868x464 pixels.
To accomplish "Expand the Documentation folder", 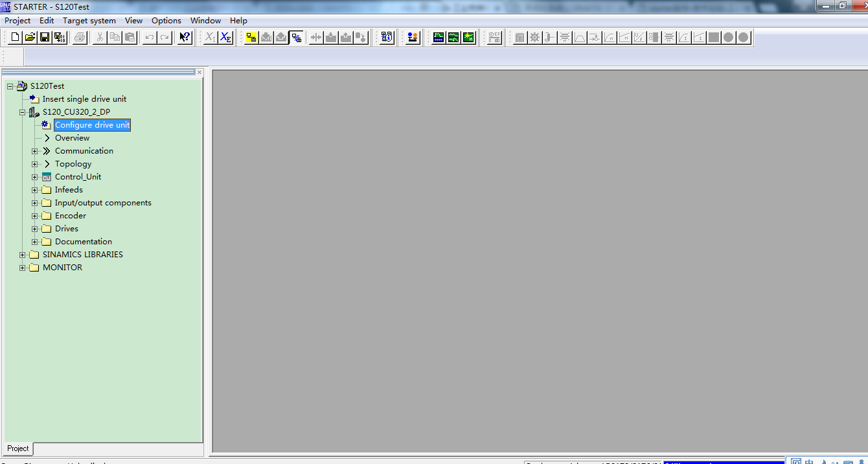I will click(x=34, y=242).
